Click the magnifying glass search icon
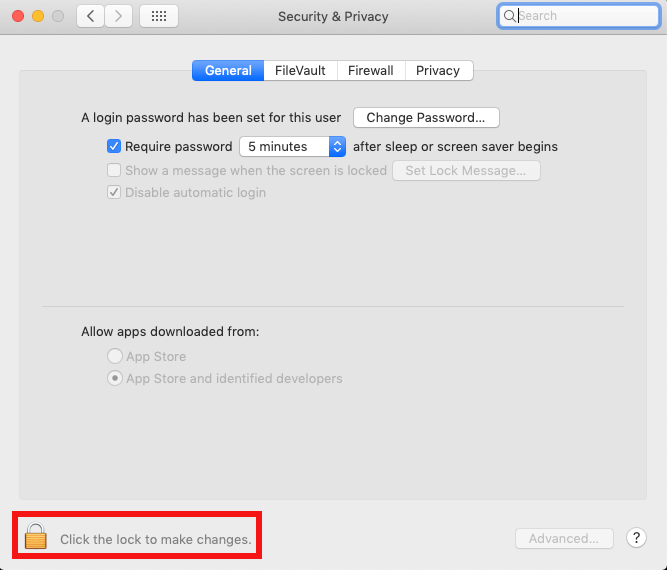667x570 pixels. point(510,16)
